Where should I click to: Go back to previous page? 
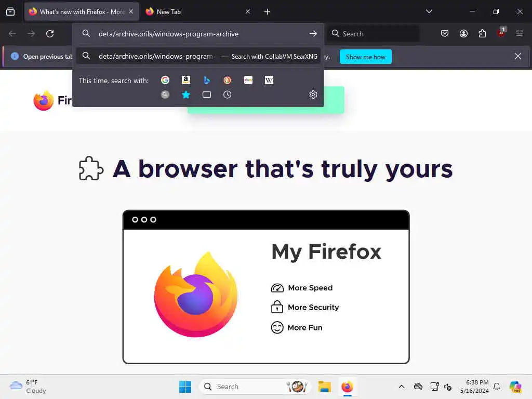click(12, 34)
